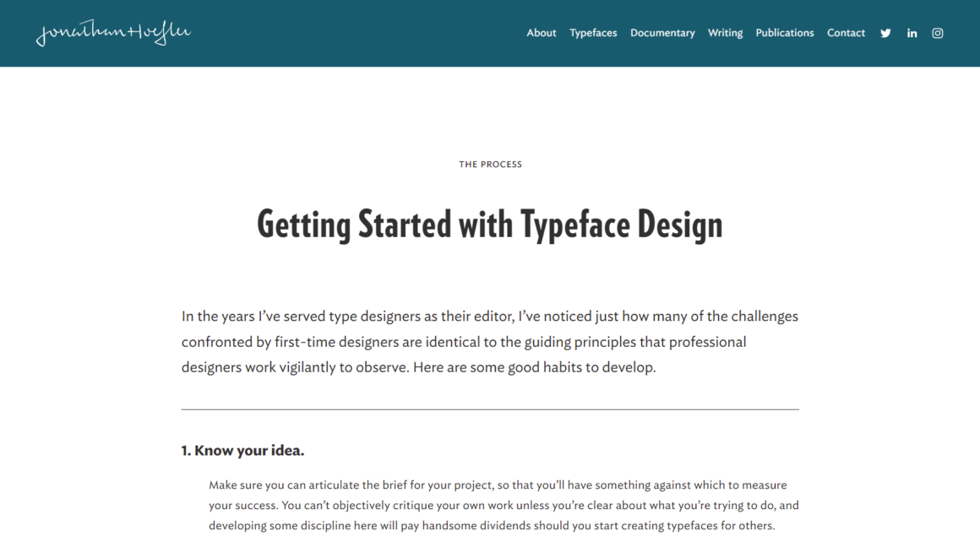Click the line beginning "developing some discipline here"
Image resolution: width=980 pixels, height=536 pixels.
coord(492,525)
